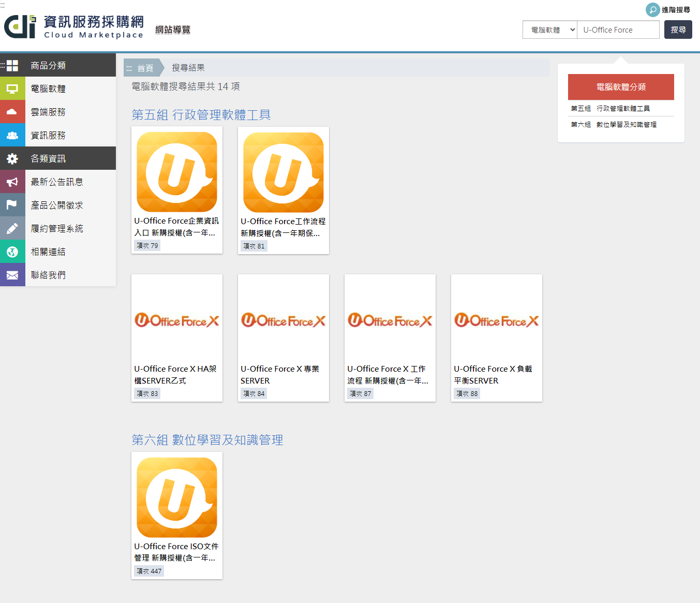The height and width of the screenshot is (603, 700).
Task: Open U-Office Force工作流程 新購授權 title
Action: pos(283,227)
